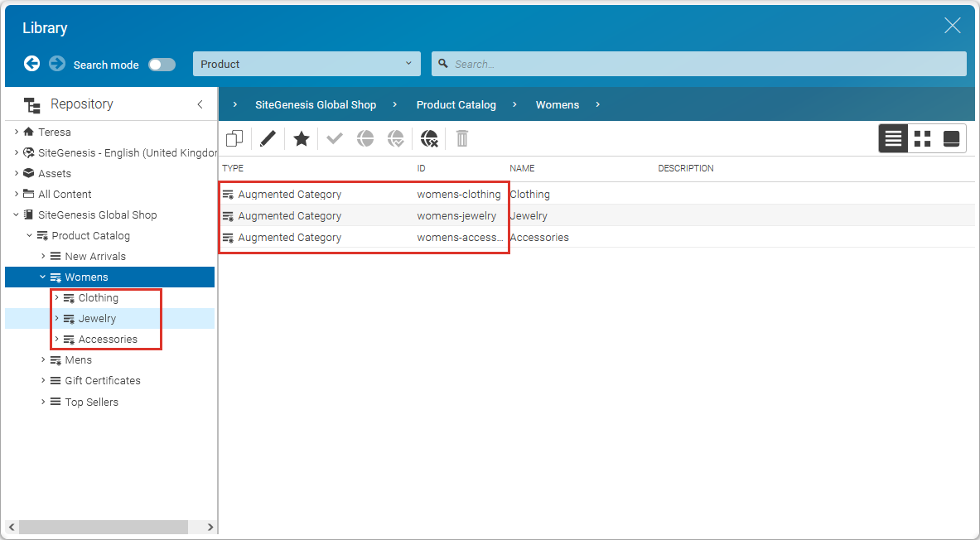Switch to grid view layout
This screenshot has width=980, height=540.
tap(922, 137)
